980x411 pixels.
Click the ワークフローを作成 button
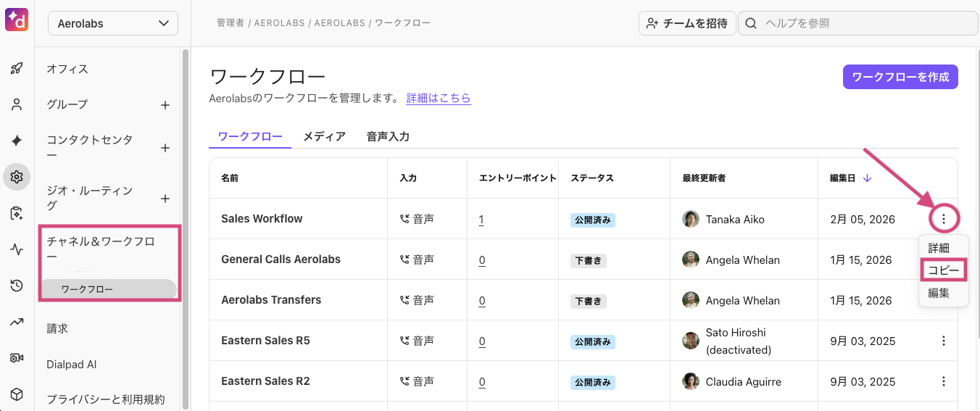(x=900, y=77)
